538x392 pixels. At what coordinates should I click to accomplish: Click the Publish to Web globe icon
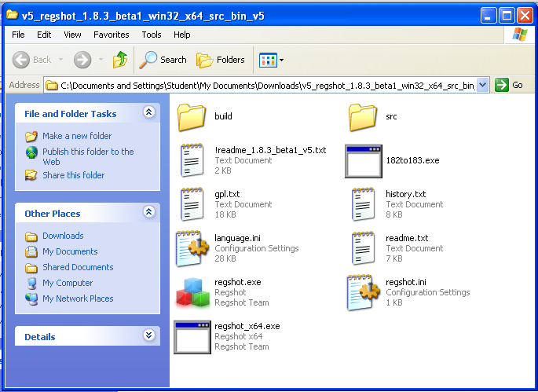(31, 152)
